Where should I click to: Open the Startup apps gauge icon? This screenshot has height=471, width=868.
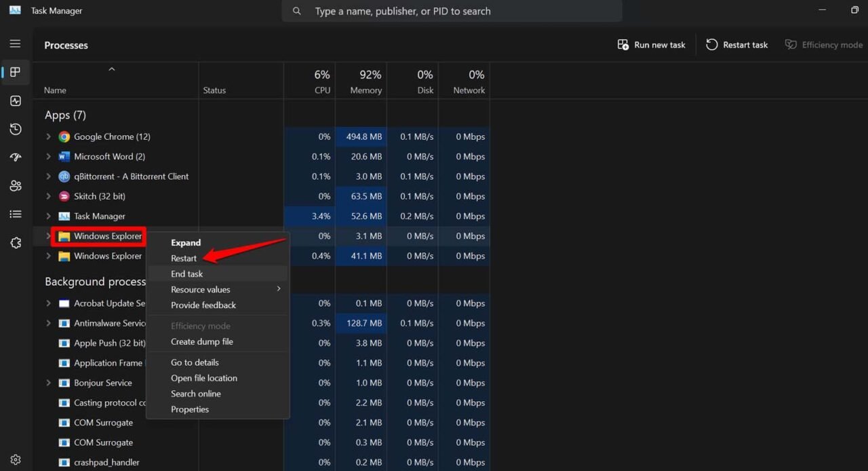15,157
